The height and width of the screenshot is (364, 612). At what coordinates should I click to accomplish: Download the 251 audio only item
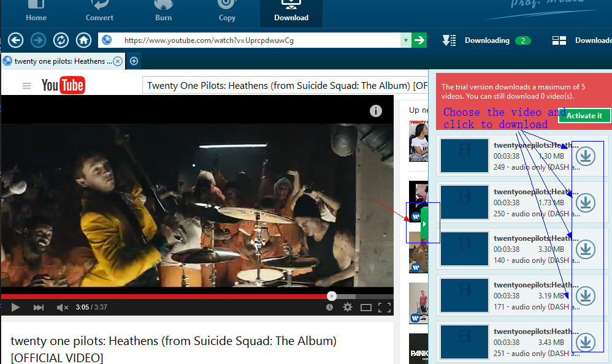pos(586,342)
